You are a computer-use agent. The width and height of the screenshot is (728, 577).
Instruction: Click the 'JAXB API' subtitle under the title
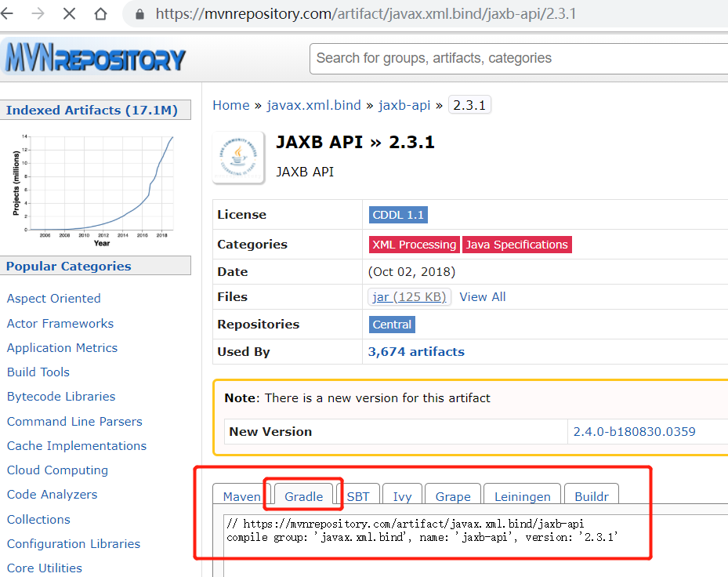click(x=305, y=172)
